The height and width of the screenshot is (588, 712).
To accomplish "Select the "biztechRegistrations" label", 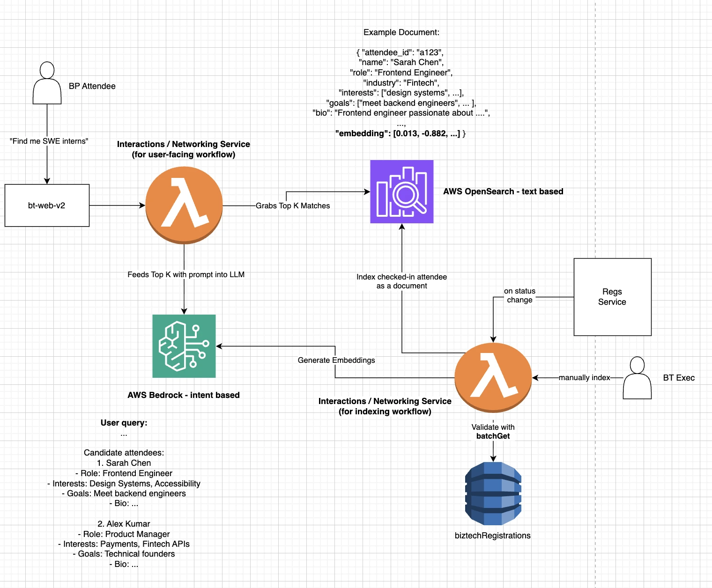I will tap(493, 536).
